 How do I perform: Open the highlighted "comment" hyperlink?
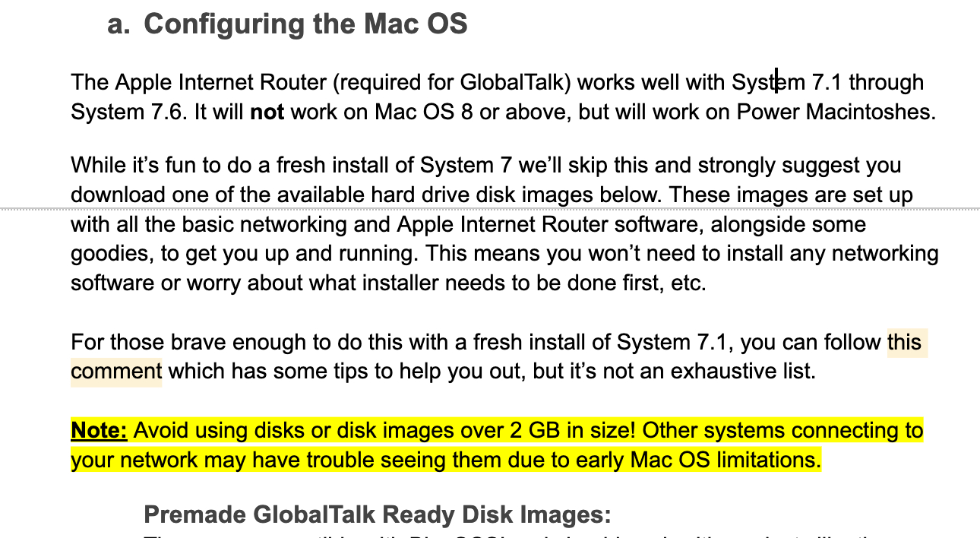click(115, 372)
